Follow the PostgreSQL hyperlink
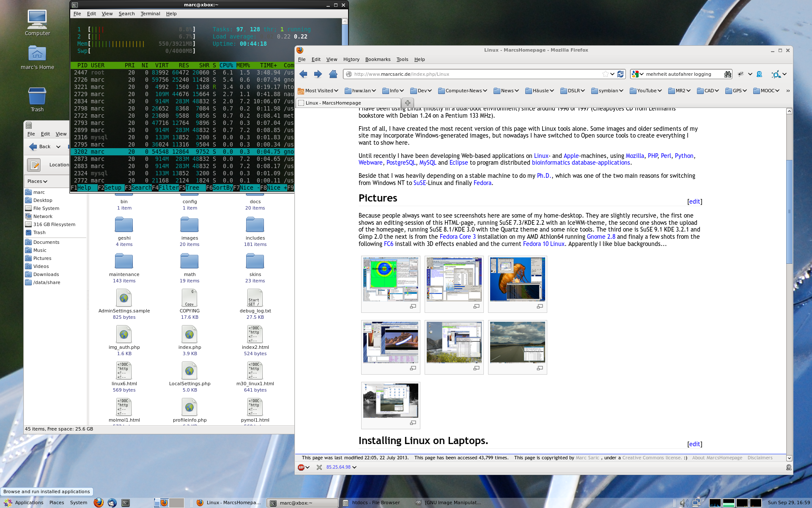The width and height of the screenshot is (812, 508). pos(401,163)
